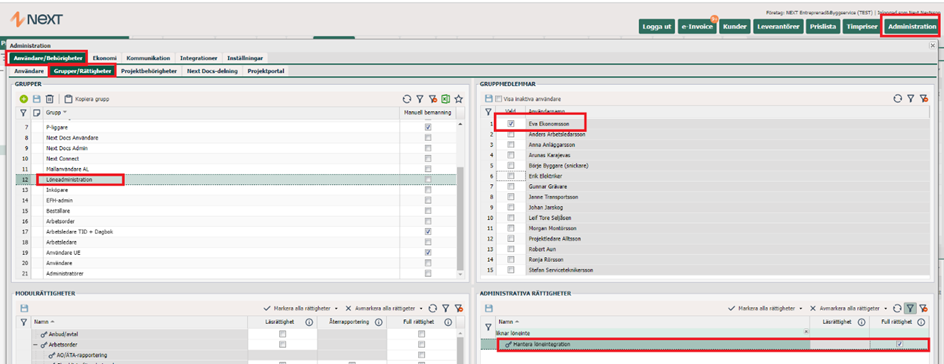
Task: Toggle Full rättighet for Hantera löneintegration
Action: pyautogui.click(x=899, y=344)
